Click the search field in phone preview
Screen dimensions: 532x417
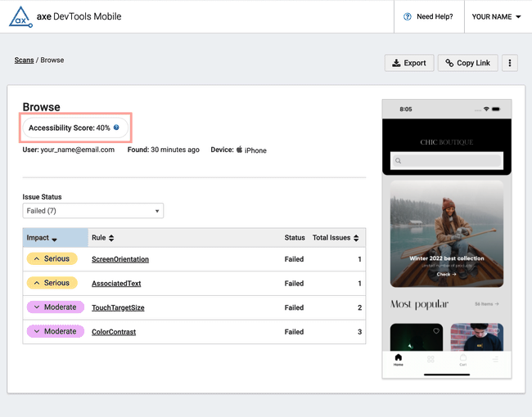(x=446, y=160)
